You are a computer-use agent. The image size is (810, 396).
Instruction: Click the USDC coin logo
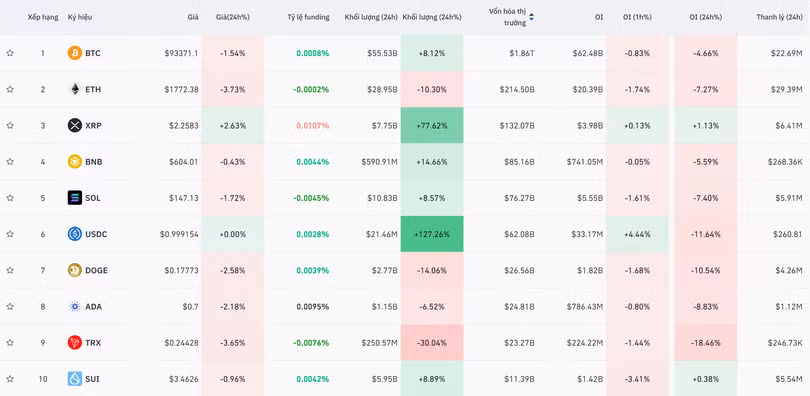coord(75,234)
